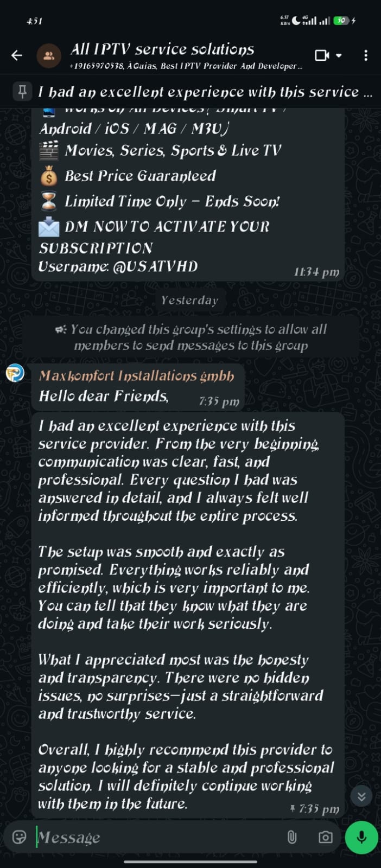Tap the Yesterday date divider
The width and height of the screenshot is (381, 868).
pyautogui.click(x=190, y=300)
